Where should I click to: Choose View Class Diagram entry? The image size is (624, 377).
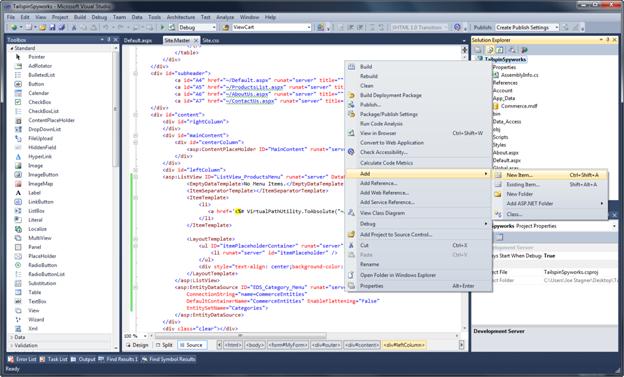419,213
